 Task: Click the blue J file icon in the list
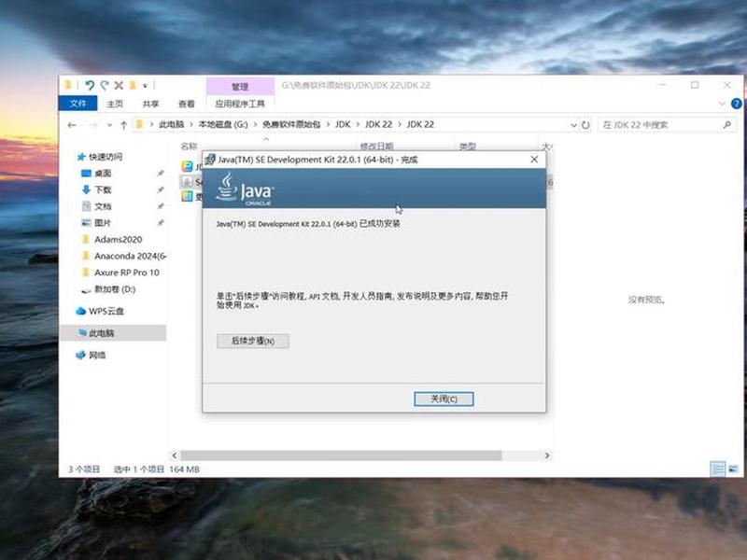pyautogui.click(x=187, y=166)
